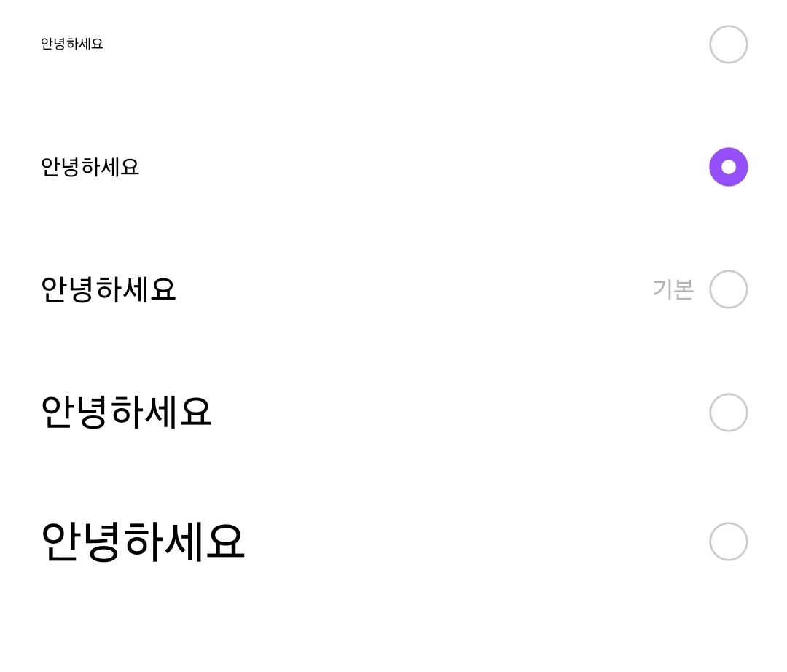This screenshot has height=672, width=787.
Task: Tap the smallest 안녕하세요 sample text
Action: pos(71,44)
